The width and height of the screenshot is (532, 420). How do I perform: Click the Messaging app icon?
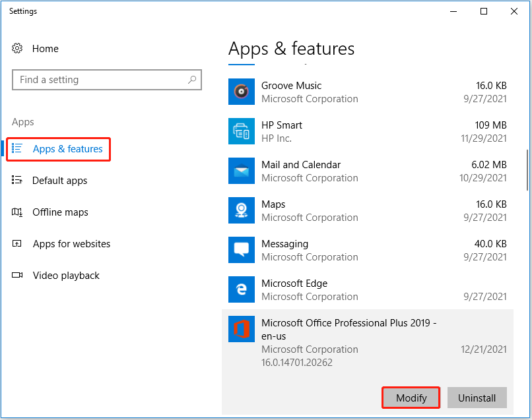tap(241, 250)
